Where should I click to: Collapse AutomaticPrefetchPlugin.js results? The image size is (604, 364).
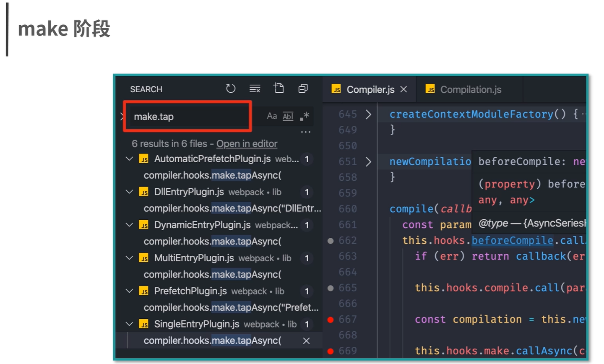(x=129, y=159)
